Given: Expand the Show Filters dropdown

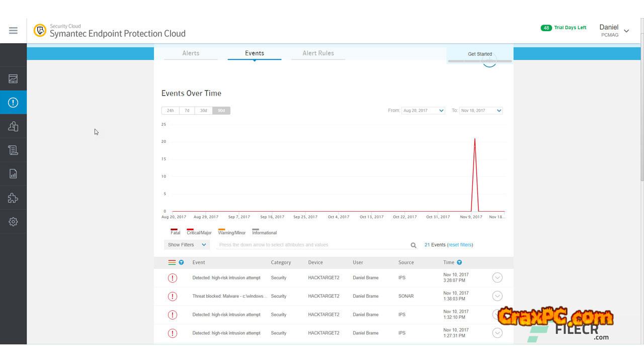Looking at the screenshot, I should coord(187,245).
